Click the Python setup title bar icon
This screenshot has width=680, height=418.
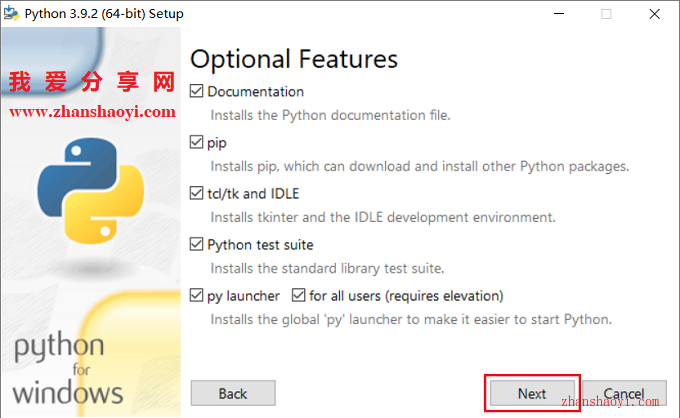pos(11,13)
